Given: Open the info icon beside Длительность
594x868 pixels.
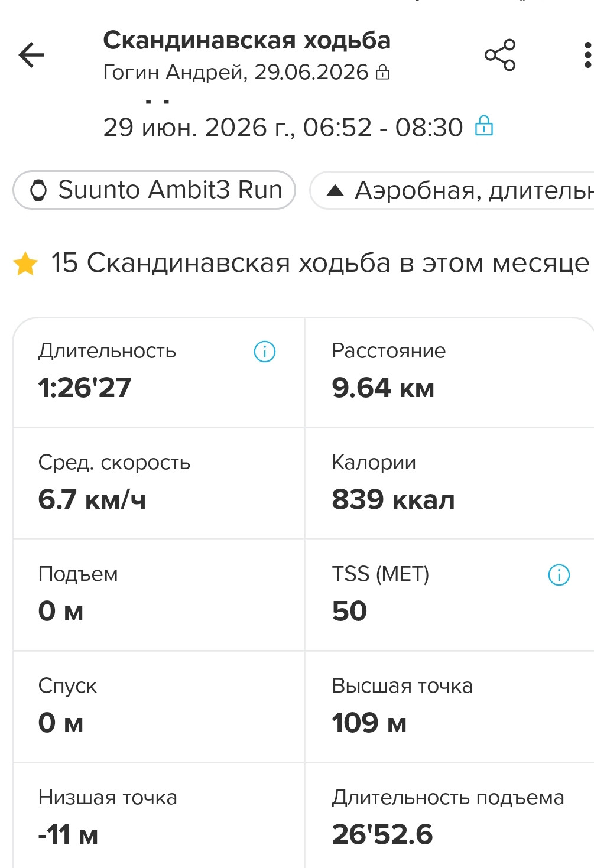Looking at the screenshot, I should [x=264, y=352].
